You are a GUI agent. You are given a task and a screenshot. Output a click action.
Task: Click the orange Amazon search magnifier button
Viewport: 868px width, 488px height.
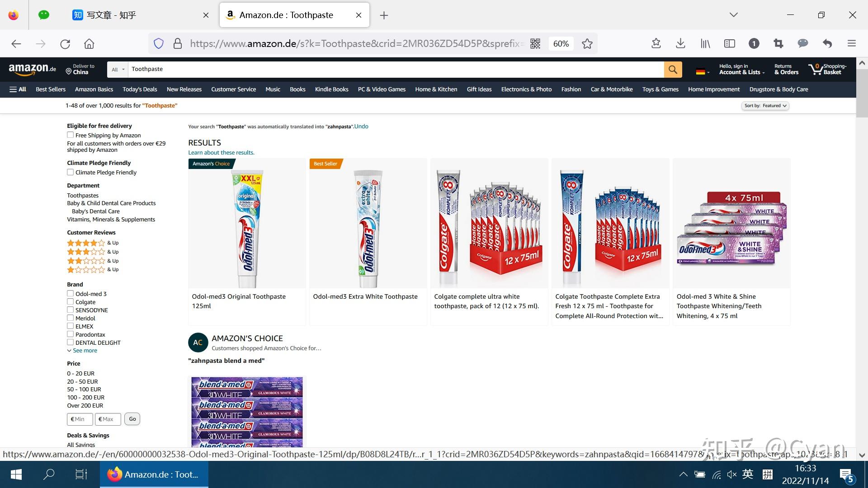tap(673, 69)
